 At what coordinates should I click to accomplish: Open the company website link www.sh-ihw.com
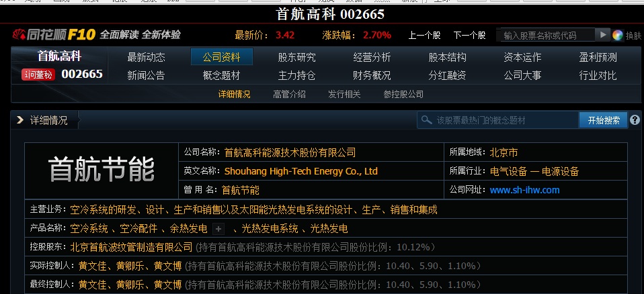[x=524, y=190]
